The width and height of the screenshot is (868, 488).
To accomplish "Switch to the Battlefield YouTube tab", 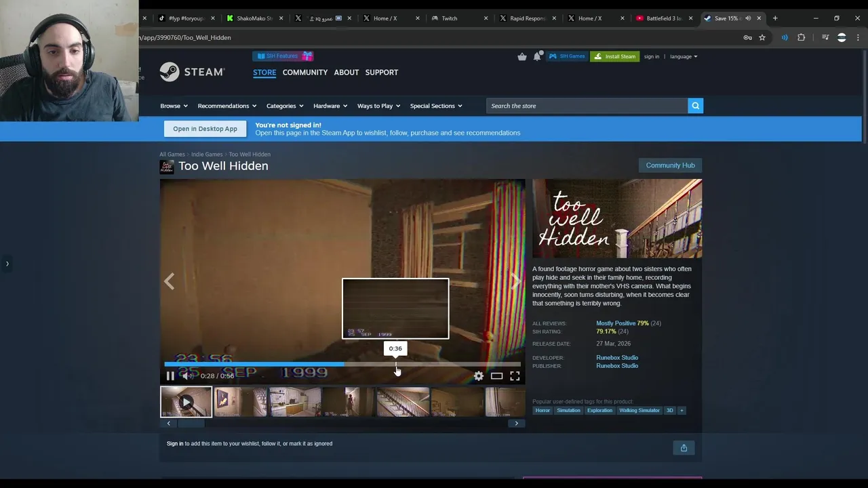I will pos(665,18).
